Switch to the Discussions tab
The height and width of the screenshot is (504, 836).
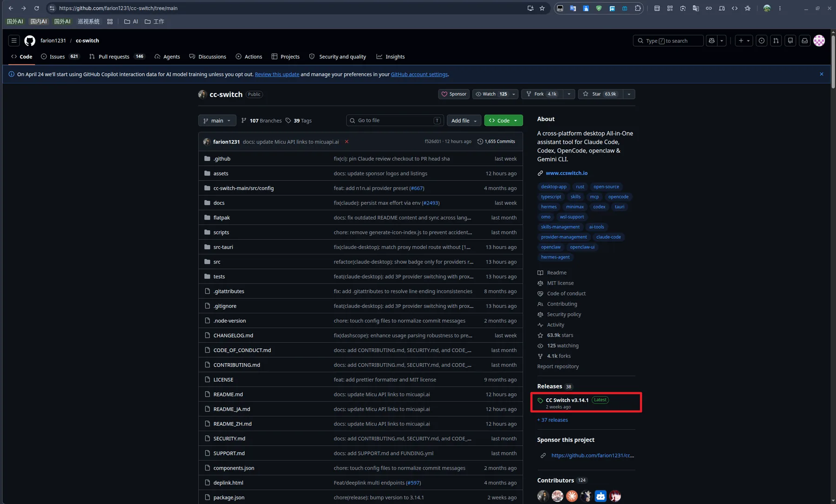tap(208, 57)
